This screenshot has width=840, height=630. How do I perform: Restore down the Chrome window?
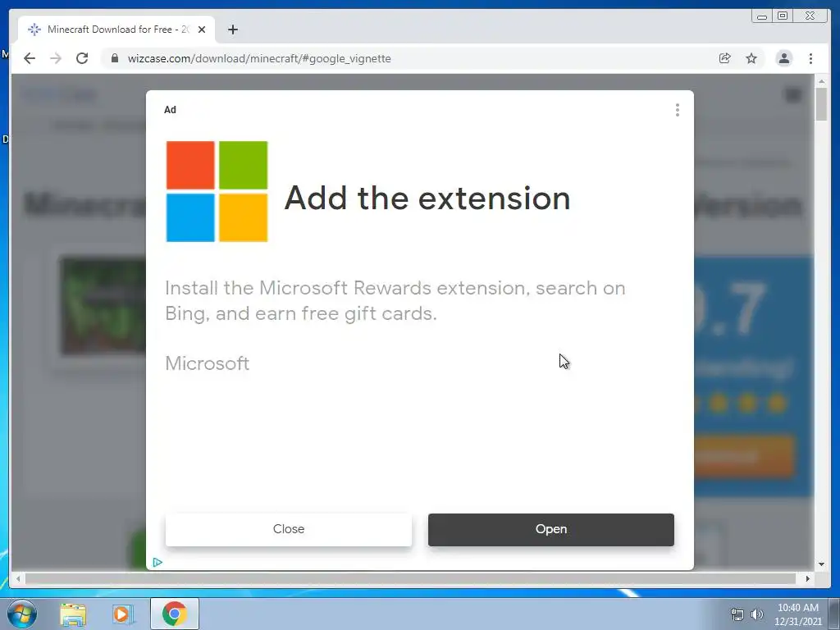782,16
